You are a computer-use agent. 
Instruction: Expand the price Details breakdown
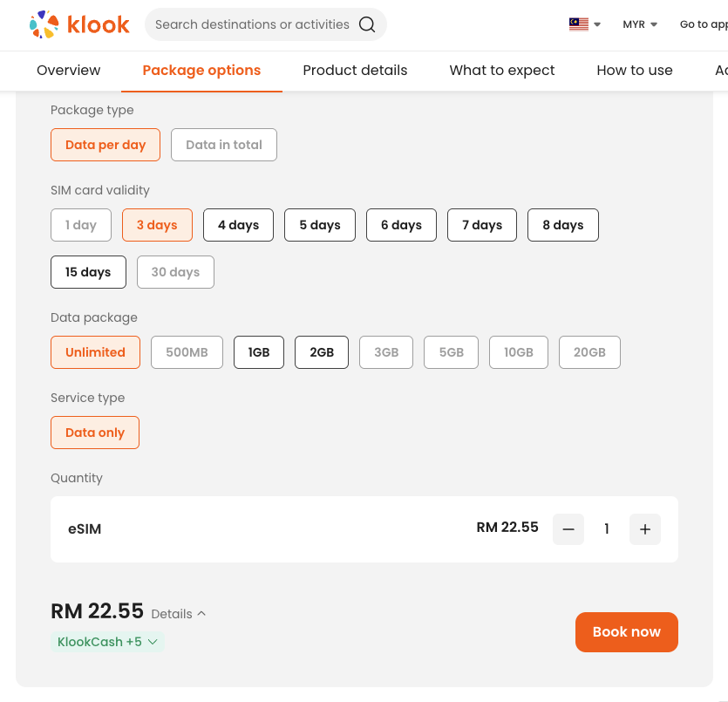[x=179, y=614]
